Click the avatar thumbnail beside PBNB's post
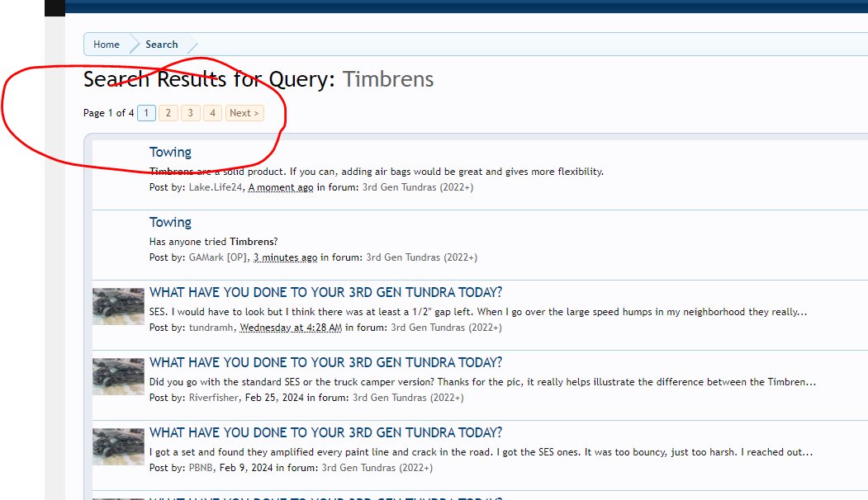Screen dimensions: 868x500 (x=118, y=447)
